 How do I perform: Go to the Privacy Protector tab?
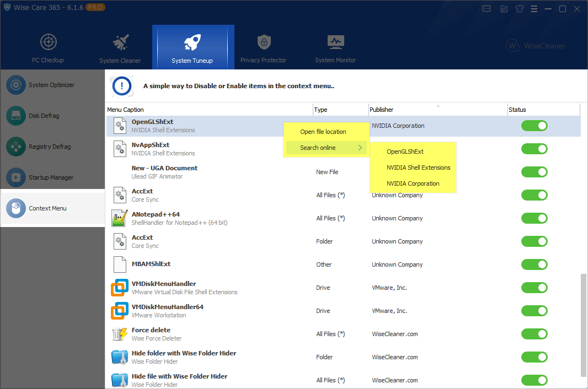264,47
